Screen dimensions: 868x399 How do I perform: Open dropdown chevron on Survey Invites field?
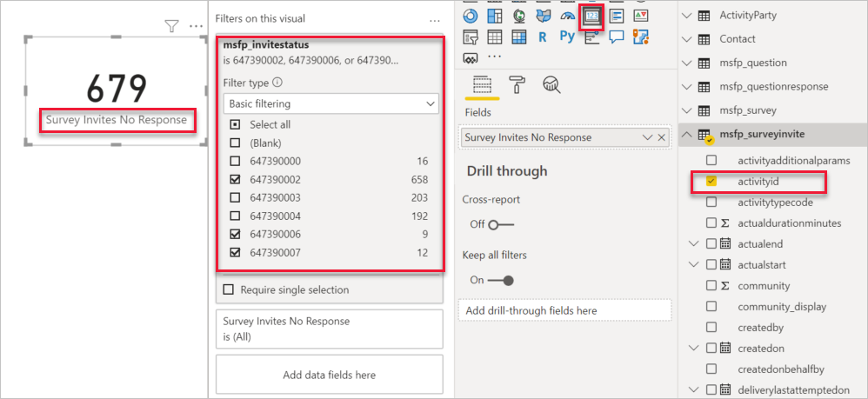click(x=647, y=137)
